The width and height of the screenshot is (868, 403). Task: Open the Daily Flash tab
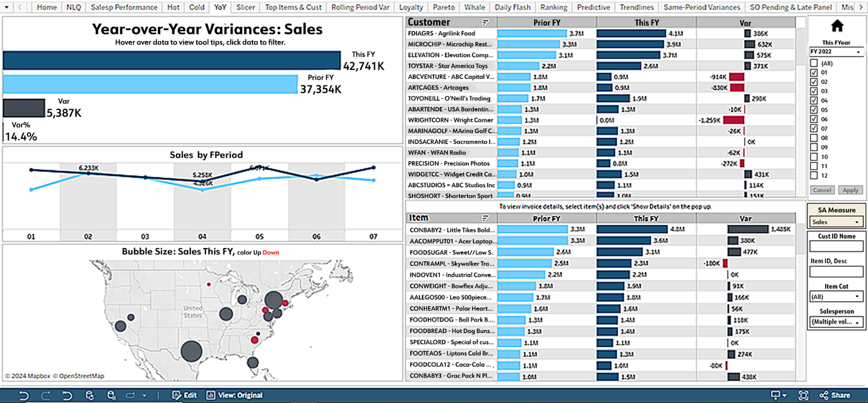[x=512, y=7]
